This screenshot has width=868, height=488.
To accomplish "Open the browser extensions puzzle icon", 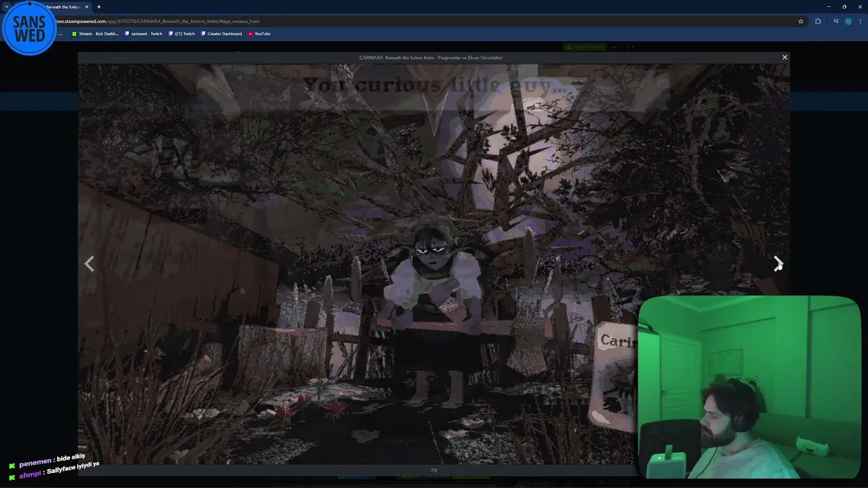I will pyautogui.click(x=818, y=21).
